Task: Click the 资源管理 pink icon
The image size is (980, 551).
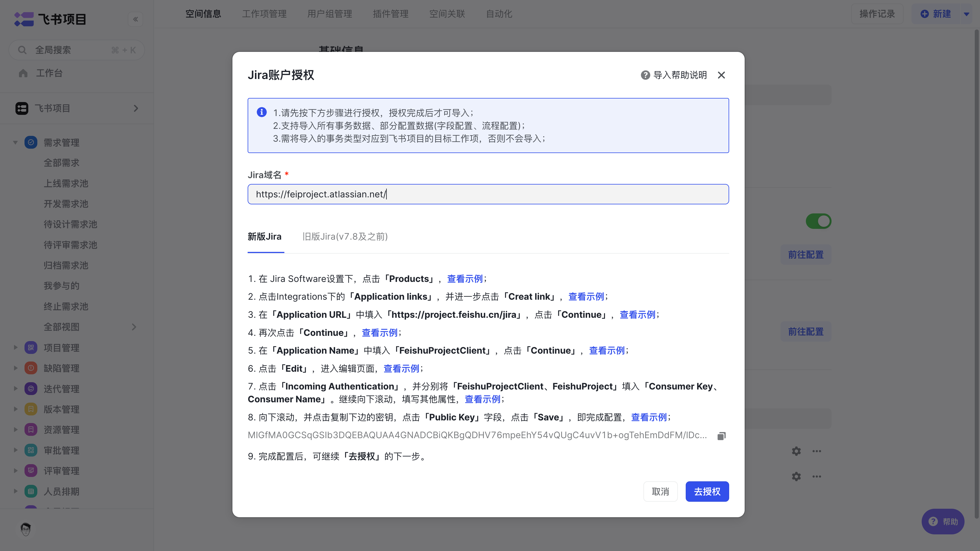Action: 31,430
